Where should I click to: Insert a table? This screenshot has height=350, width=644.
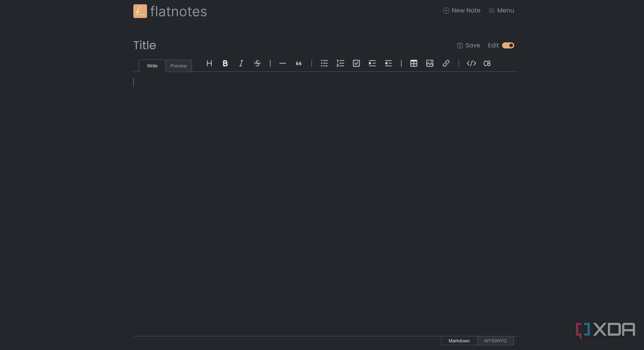tap(414, 63)
